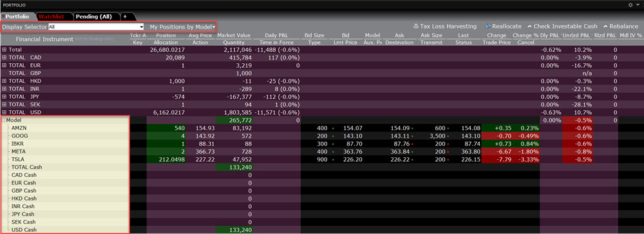
Task: Expand the TOTAL SEK row
Action: click(5, 104)
